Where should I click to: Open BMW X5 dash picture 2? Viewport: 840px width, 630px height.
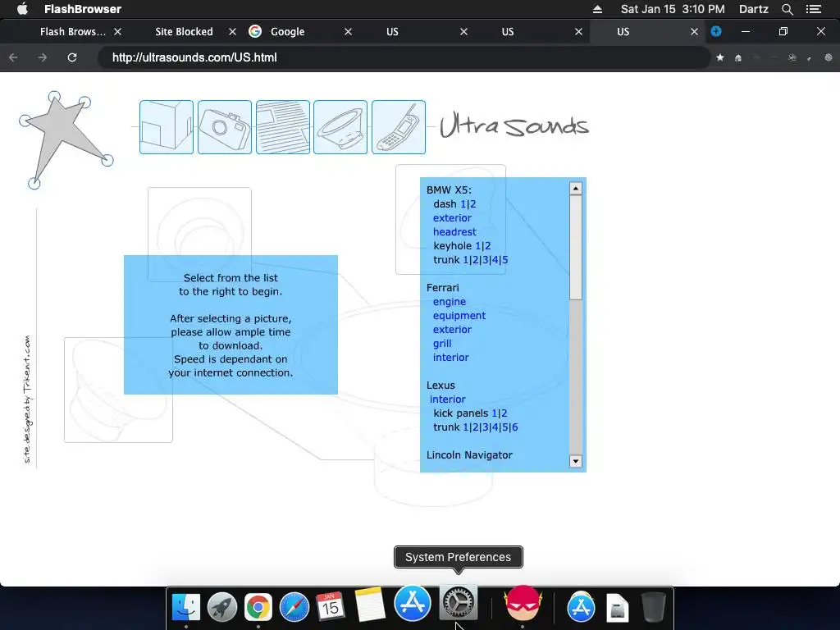[x=473, y=204]
